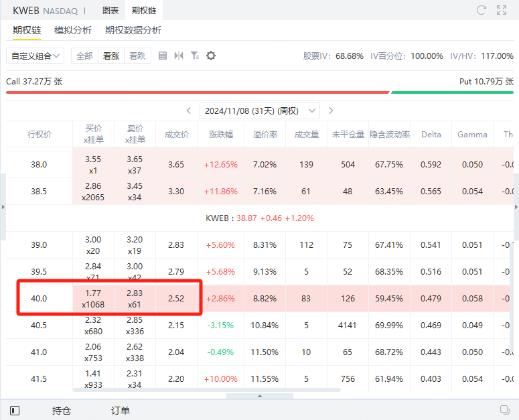Click IV百分位 100.00% value
This screenshot has height=420, width=519.
pyautogui.click(x=427, y=56)
